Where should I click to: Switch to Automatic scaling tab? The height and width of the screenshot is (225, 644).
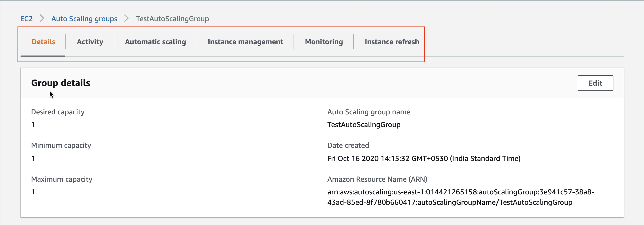coord(155,42)
